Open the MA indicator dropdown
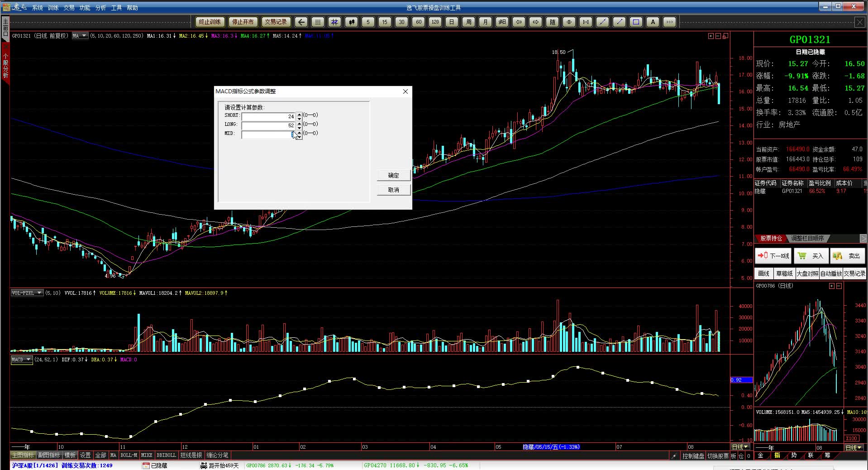The height and width of the screenshot is (470, 868). 80,36
